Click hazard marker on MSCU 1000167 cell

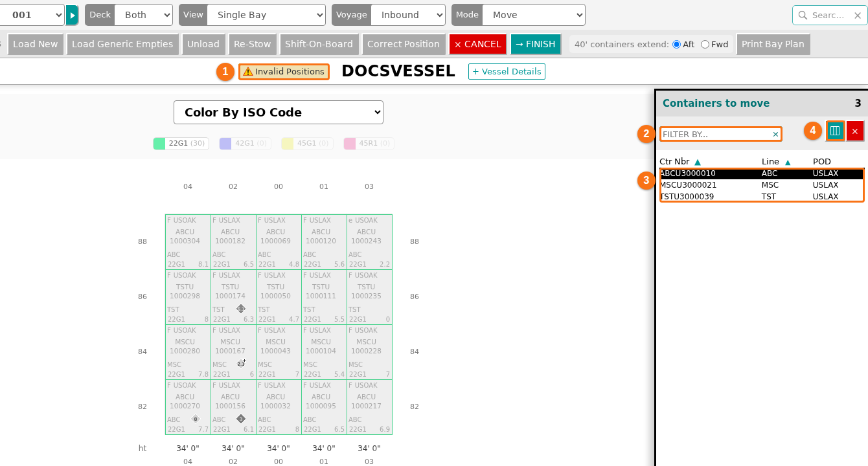(241, 364)
